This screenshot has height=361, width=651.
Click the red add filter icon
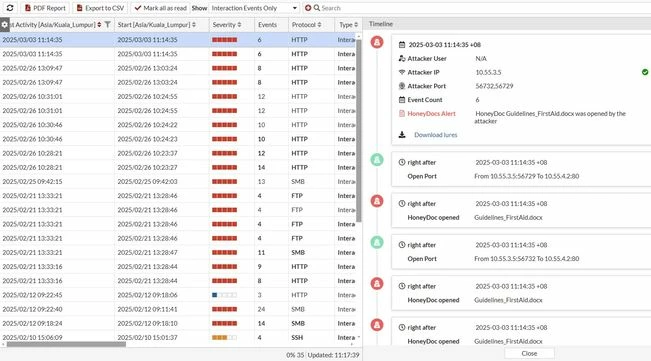308,8
